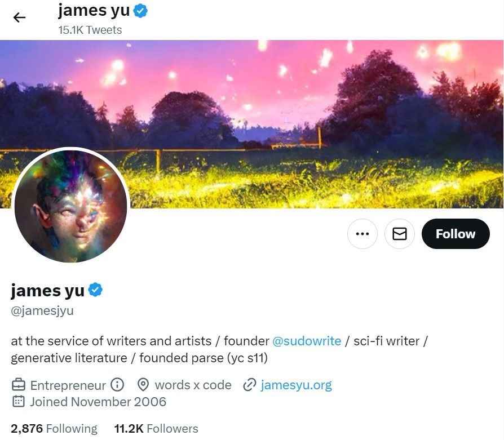Follow james yu
The image size is (504, 440).
click(456, 234)
